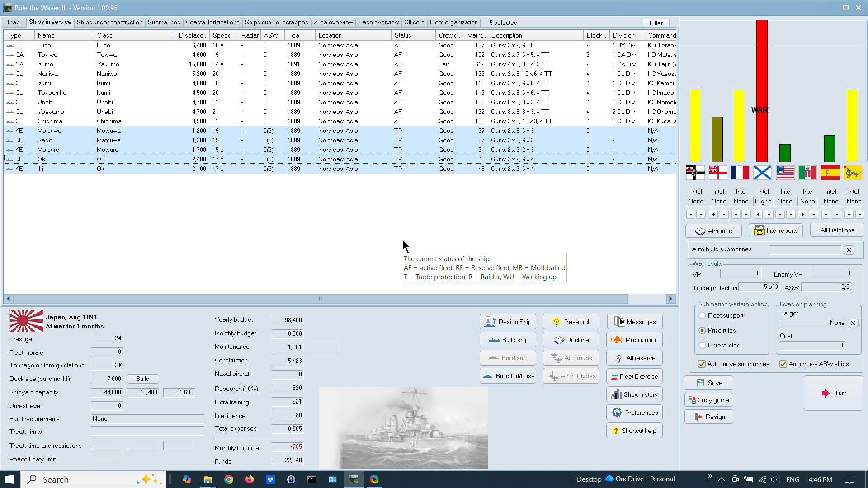This screenshot has height=488, width=868.
Task: Select Fleet support submarine policy
Action: click(702, 315)
